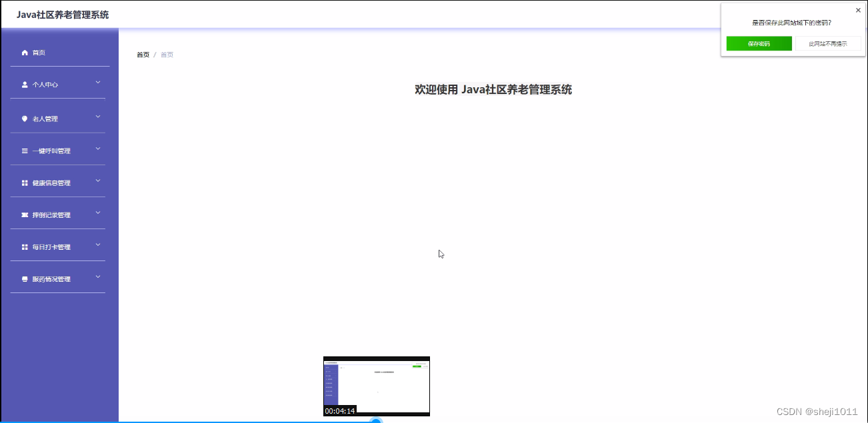Expand the 个人中心 submenu
868x423 pixels.
tap(97, 83)
